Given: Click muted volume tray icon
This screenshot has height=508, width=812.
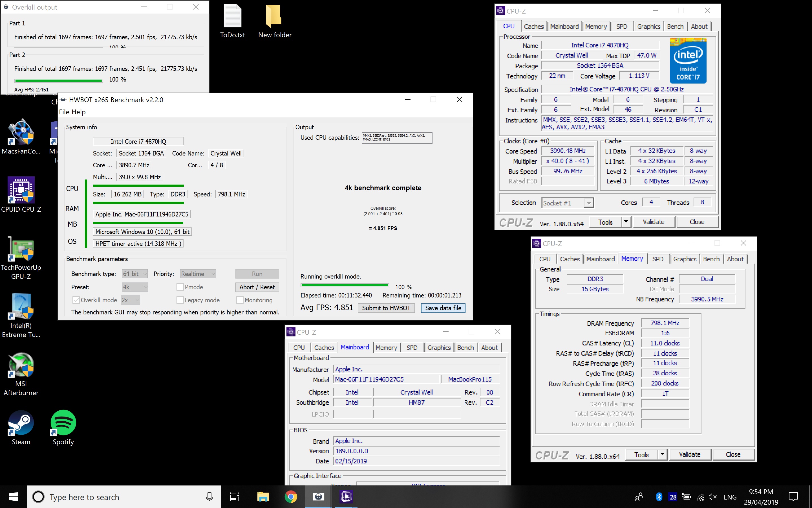Looking at the screenshot, I should coord(713,497).
